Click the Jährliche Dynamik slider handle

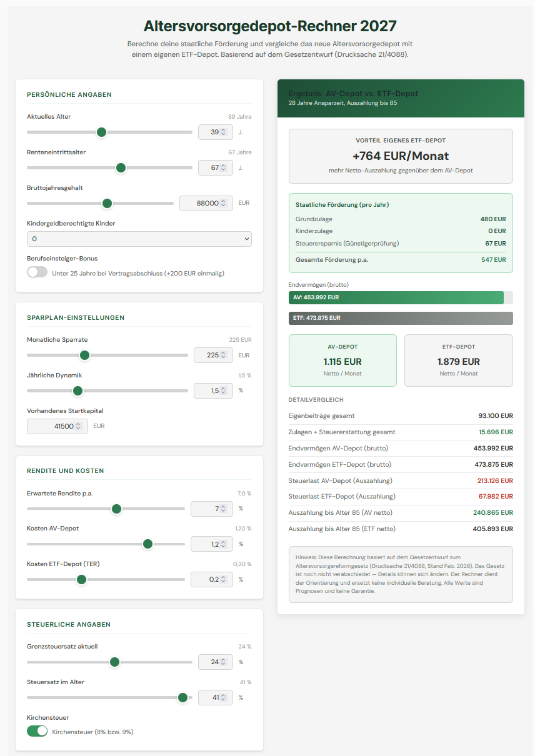[x=78, y=390]
